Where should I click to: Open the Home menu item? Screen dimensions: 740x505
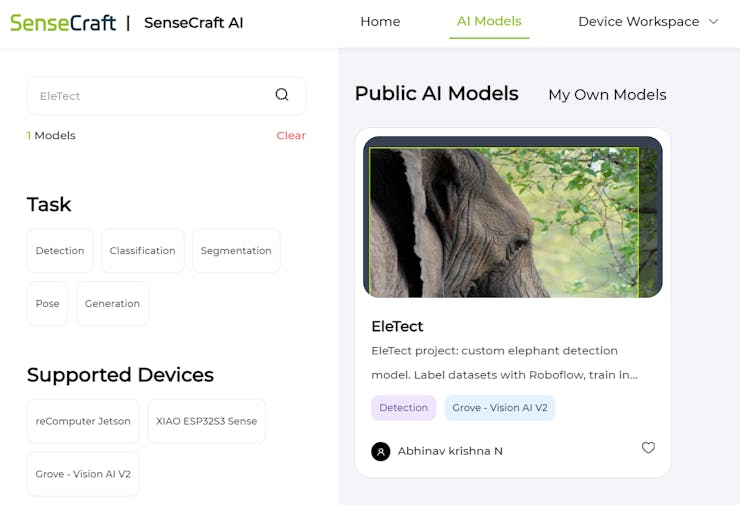click(380, 22)
